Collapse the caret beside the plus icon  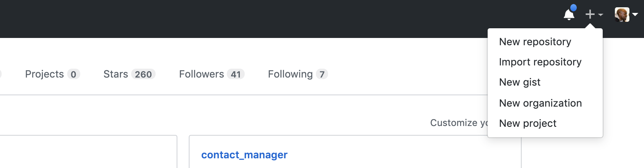[x=601, y=15]
